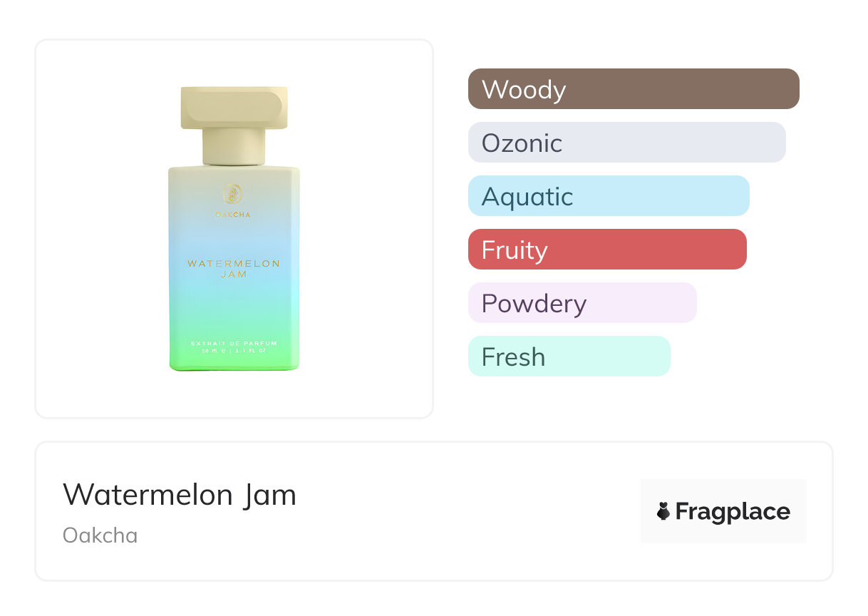868x616 pixels.
Task: Open the Oakcha brand link below the title
Action: tap(100, 535)
